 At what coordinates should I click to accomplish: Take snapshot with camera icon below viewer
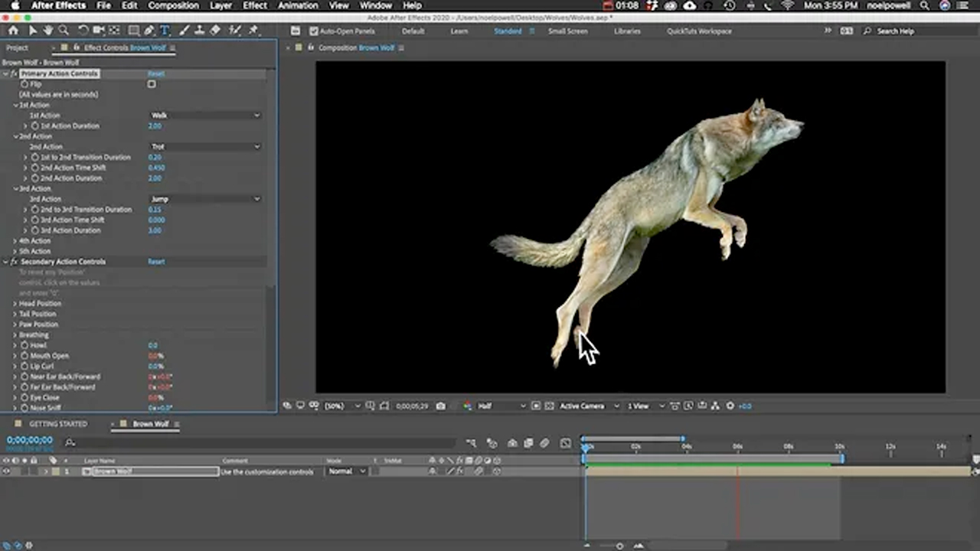pyautogui.click(x=440, y=406)
